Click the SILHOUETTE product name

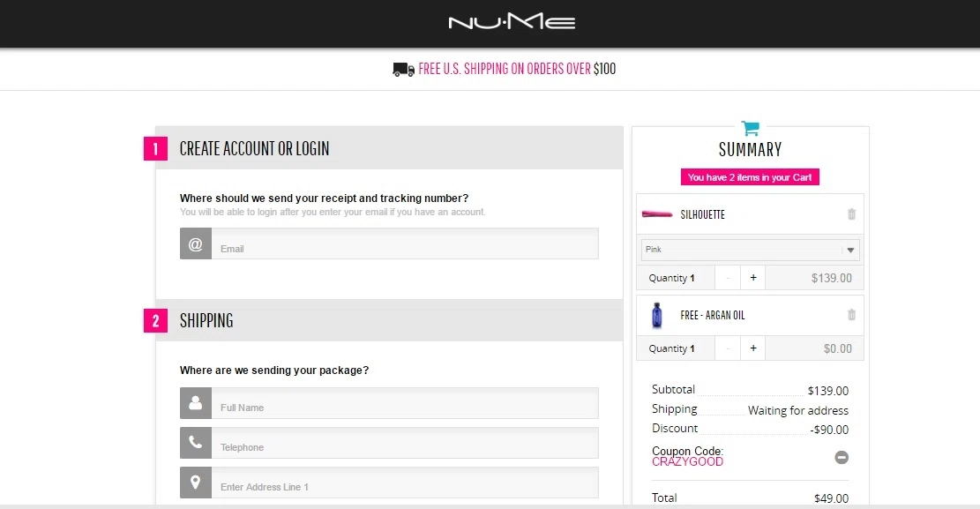[x=702, y=214]
